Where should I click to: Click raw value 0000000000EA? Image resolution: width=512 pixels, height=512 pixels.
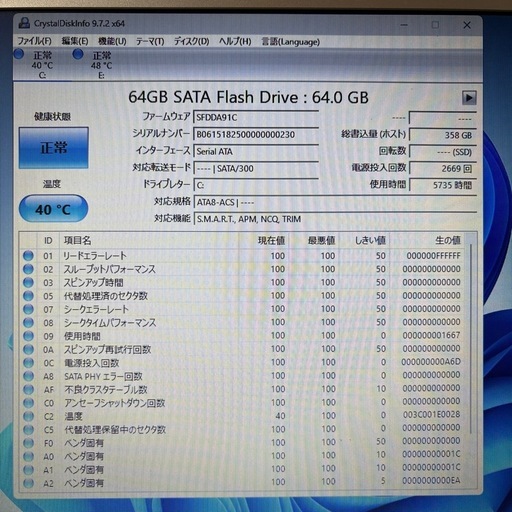tap(431, 481)
